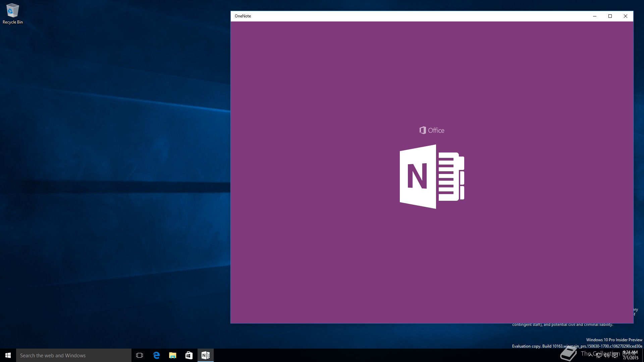Open the volume control tray icon
This screenshot has width=644, height=362.
pos(607,355)
